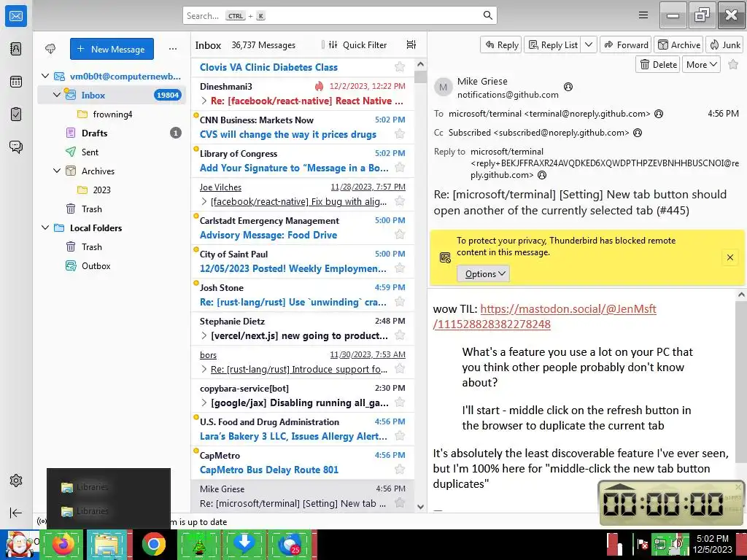The image size is (747, 560).
Task: Open the Outbox folder
Action: click(112, 265)
